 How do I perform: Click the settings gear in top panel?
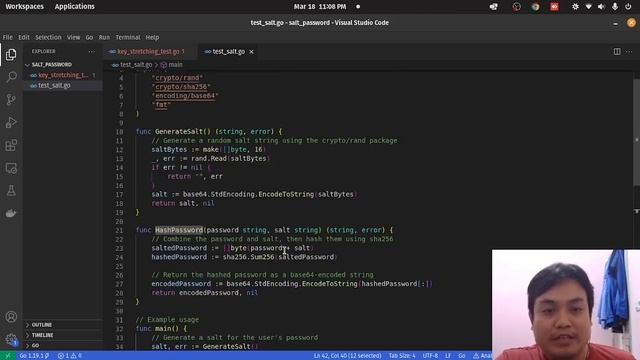(x=575, y=7)
